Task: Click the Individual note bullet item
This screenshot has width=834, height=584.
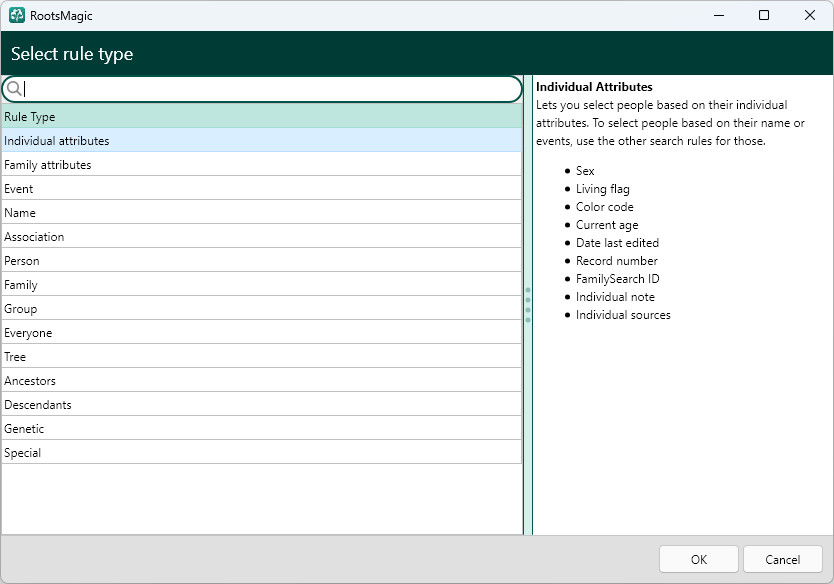Action: point(615,297)
